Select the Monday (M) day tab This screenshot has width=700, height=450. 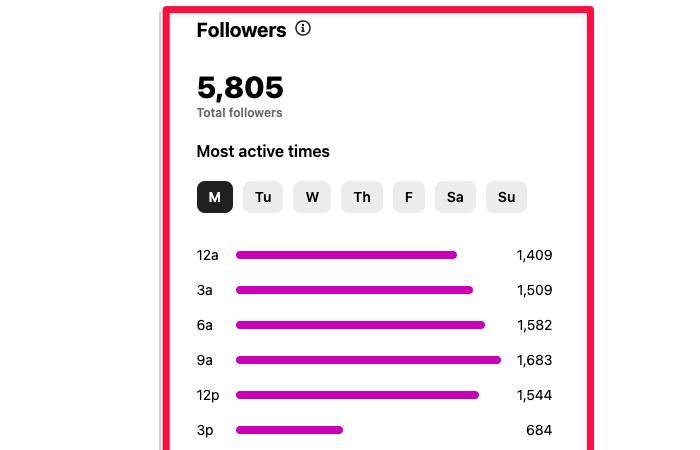tap(215, 197)
